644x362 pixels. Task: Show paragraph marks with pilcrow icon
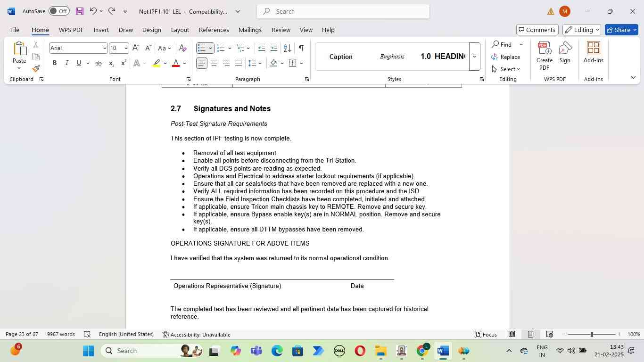tap(301, 48)
